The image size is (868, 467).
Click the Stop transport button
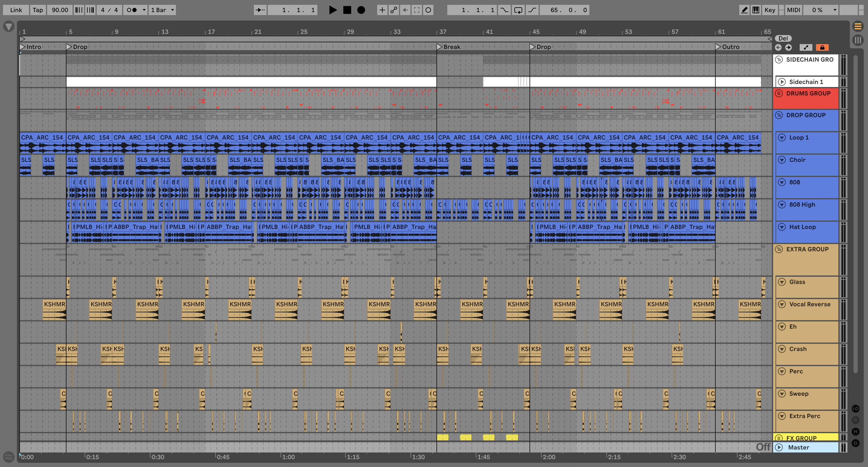click(347, 10)
